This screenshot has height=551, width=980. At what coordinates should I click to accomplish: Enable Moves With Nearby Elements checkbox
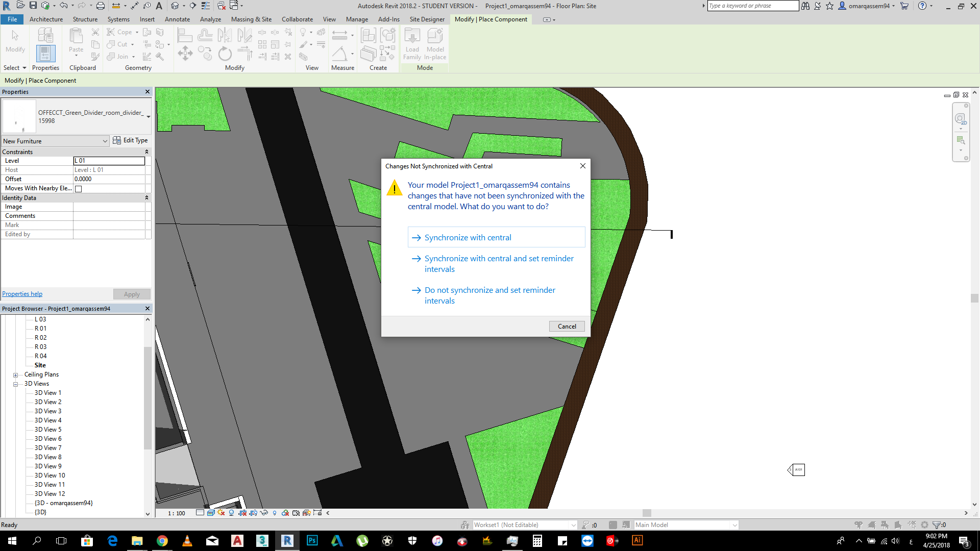coord(79,189)
